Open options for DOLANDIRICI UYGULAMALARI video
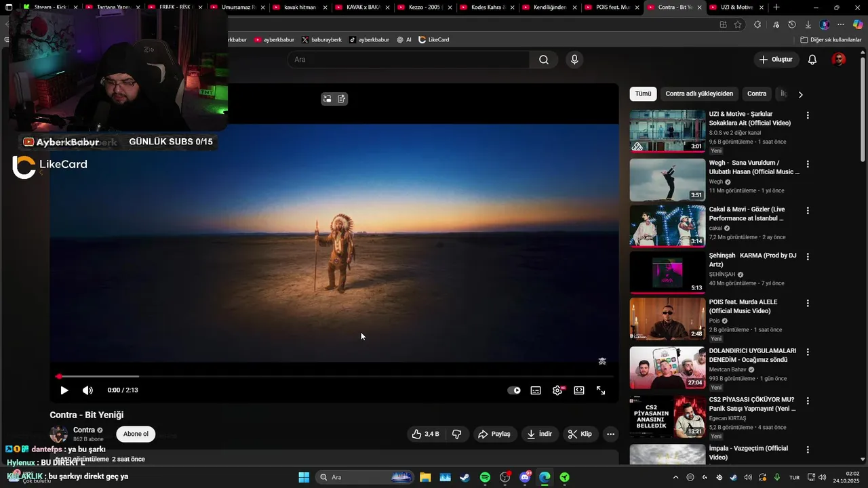 coord(807,352)
